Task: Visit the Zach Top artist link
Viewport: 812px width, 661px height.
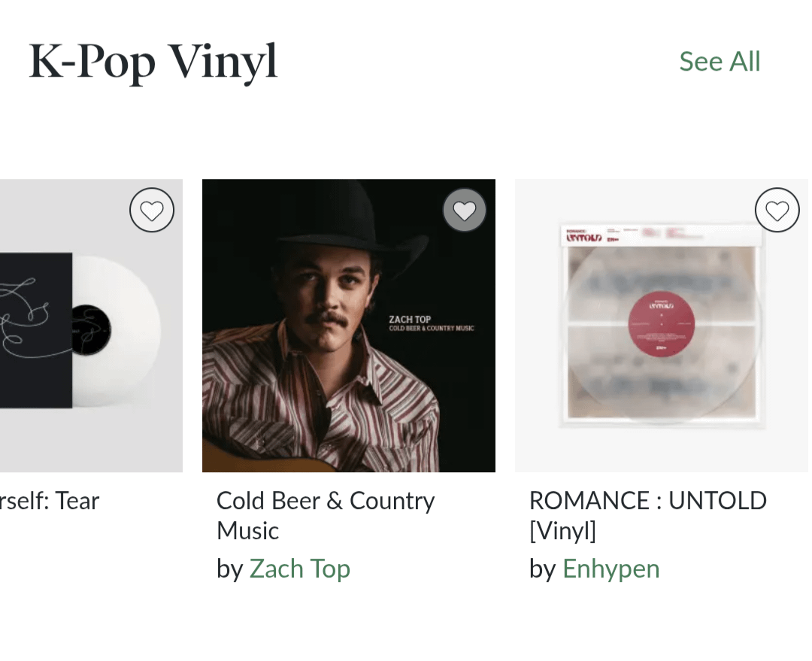Action: point(299,569)
